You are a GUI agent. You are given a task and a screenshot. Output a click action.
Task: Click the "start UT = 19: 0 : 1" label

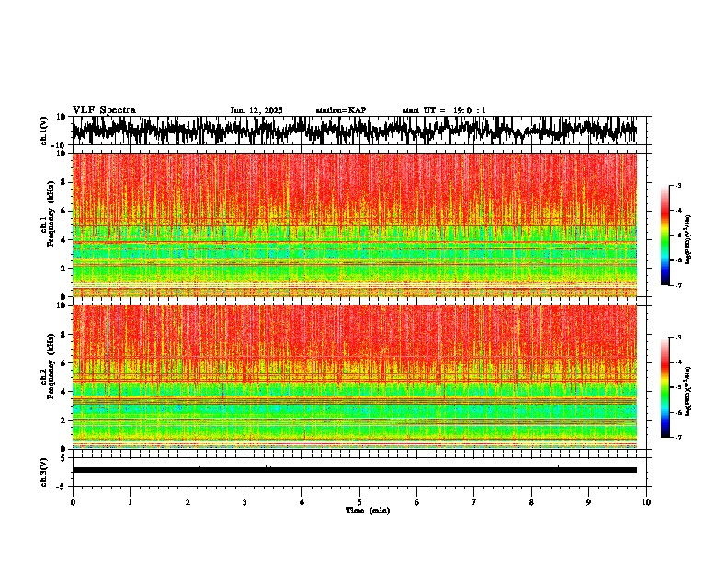click(x=444, y=110)
